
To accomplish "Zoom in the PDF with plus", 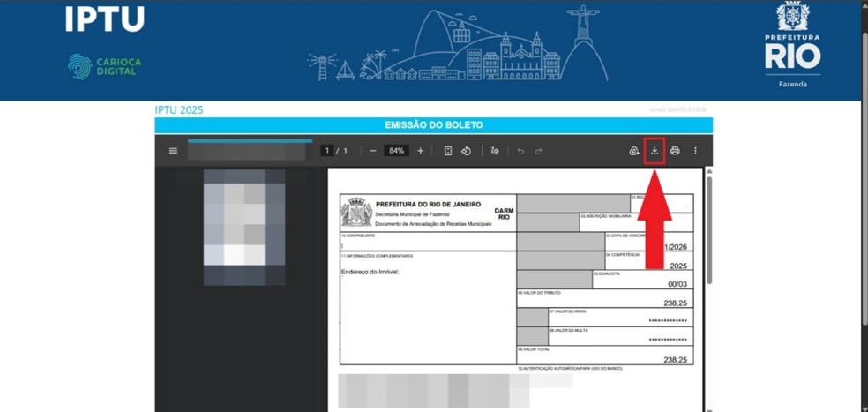I will [420, 151].
